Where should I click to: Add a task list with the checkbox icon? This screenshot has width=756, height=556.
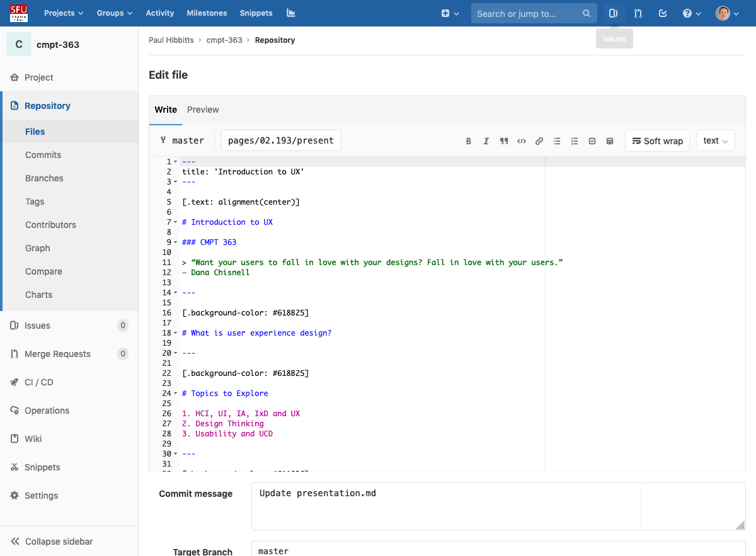coord(592,141)
